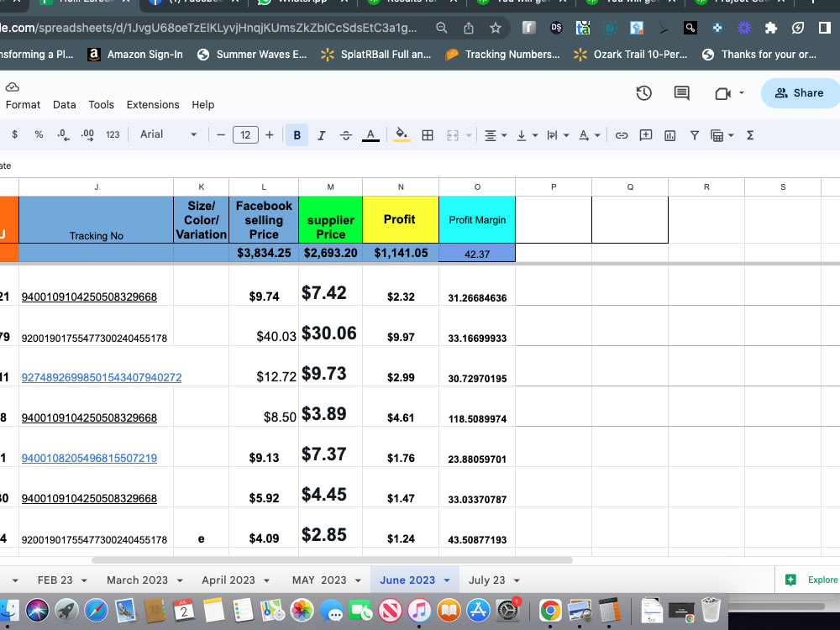This screenshot has height=630, width=840.
Task: Apply percent format from toolbar
Action: [x=39, y=135]
